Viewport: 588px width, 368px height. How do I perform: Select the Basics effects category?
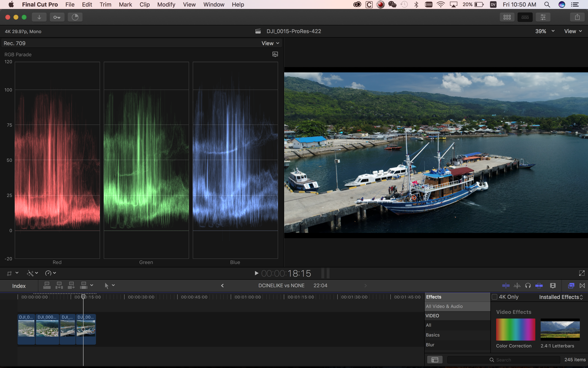point(457,335)
